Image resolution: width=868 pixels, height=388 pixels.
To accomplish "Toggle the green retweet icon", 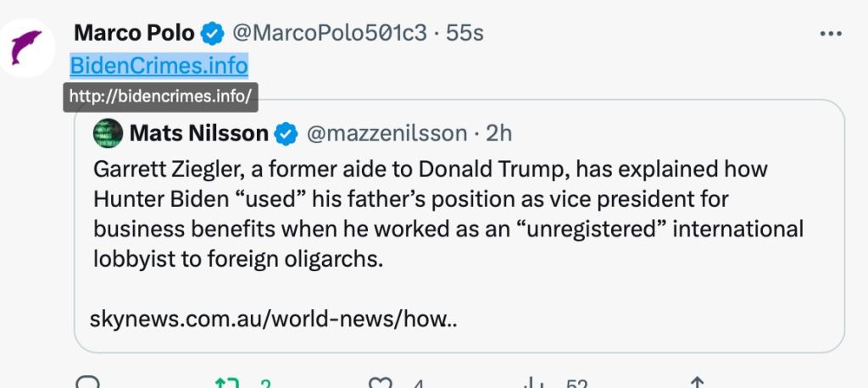I will 227,384.
